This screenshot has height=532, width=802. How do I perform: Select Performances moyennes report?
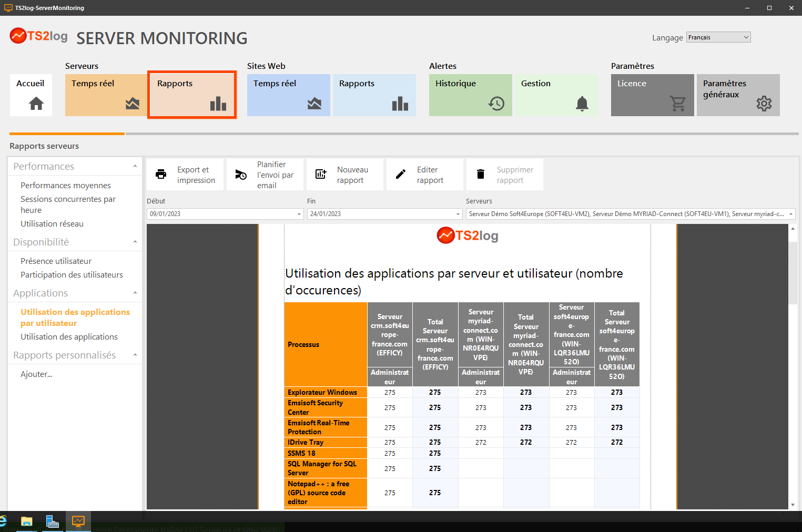pyautogui.click(x=66, y=186)
